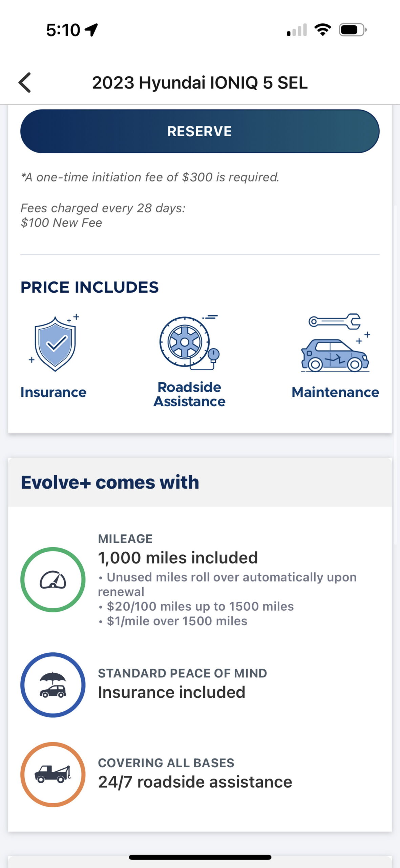The height and width of the screenshot is (868, 400).
Task: Tap the initiation fee disclaimer text
Action: pyautogui.click(x=150, y=177)
